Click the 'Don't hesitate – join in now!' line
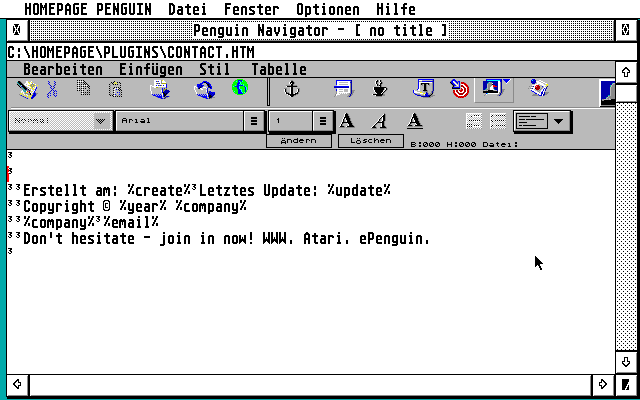 pyautogui.click(x=227, y=239)
